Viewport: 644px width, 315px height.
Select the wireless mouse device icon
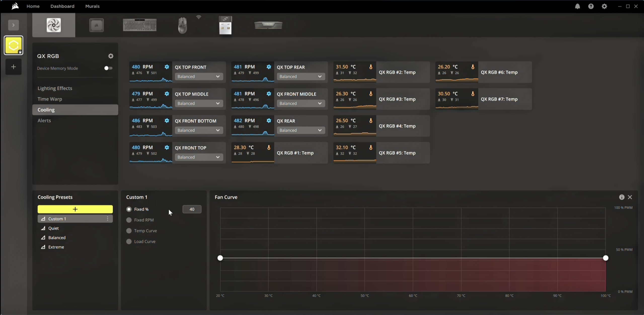182,25
